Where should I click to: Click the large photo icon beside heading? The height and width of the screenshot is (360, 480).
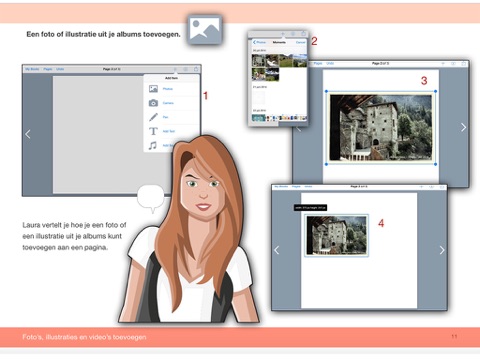pos(204,29)
